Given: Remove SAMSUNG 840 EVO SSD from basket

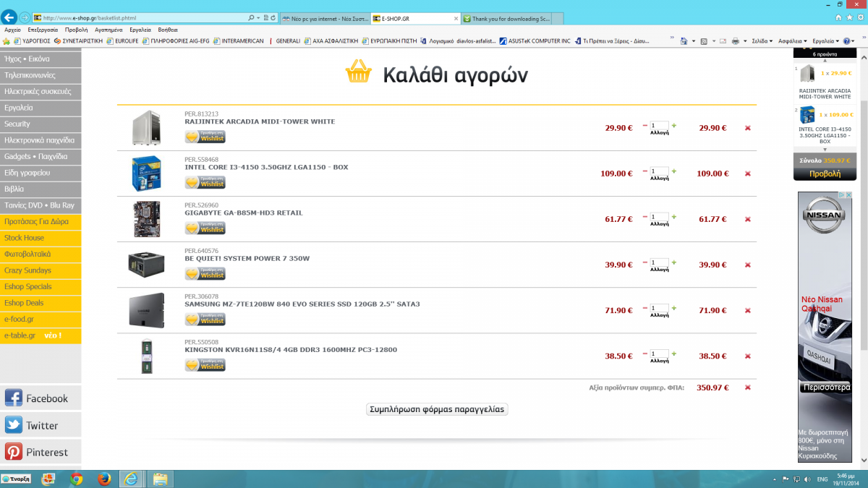Looking at the screenshot, I should pos(748,310).
